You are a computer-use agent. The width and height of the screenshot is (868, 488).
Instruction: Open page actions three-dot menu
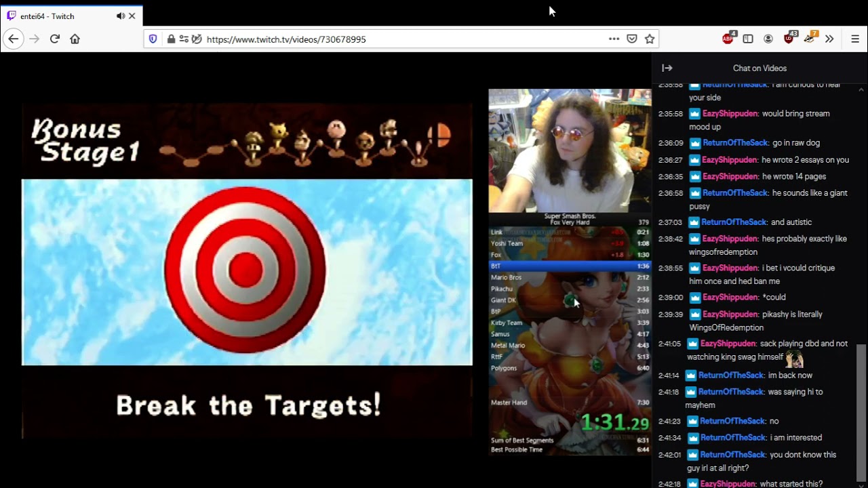pyautogui.click(x=614, y=39)
